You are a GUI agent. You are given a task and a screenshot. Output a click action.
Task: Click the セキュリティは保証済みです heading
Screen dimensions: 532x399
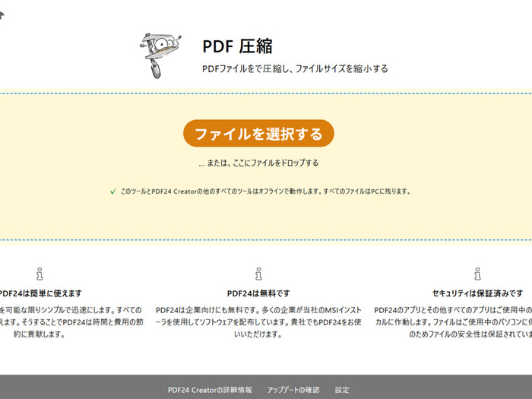tap(477, 293)
